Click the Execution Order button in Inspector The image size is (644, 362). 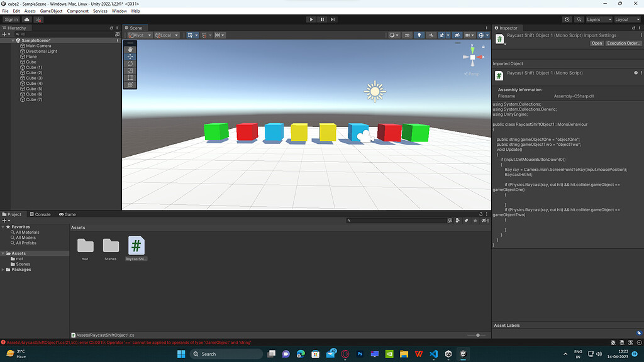[x=623, y=43]
